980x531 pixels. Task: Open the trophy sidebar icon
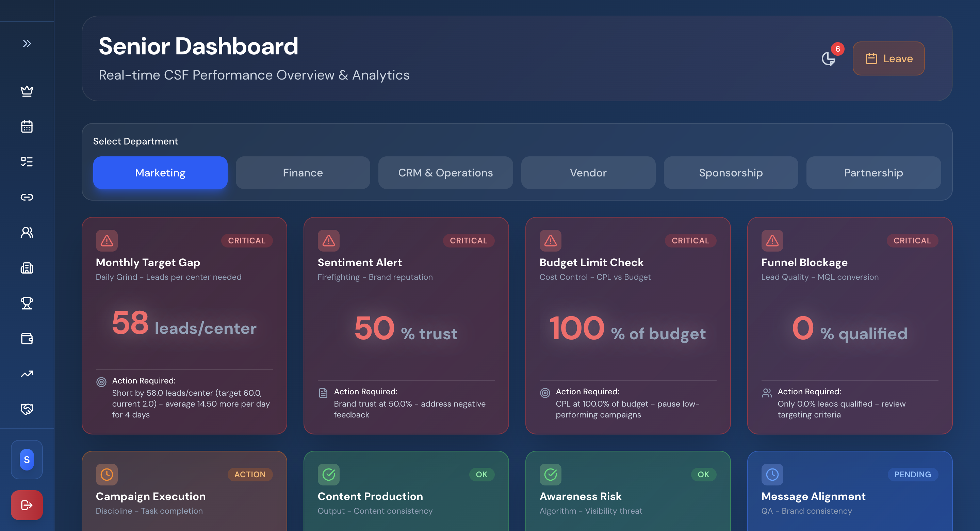pyautogui.click(x=27, y=303)
